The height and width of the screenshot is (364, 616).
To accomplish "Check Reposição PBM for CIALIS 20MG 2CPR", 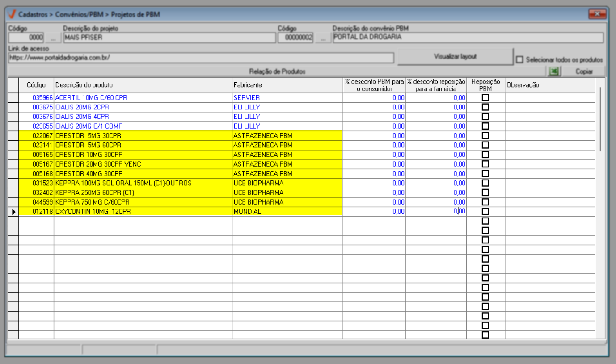I will 485,107.
